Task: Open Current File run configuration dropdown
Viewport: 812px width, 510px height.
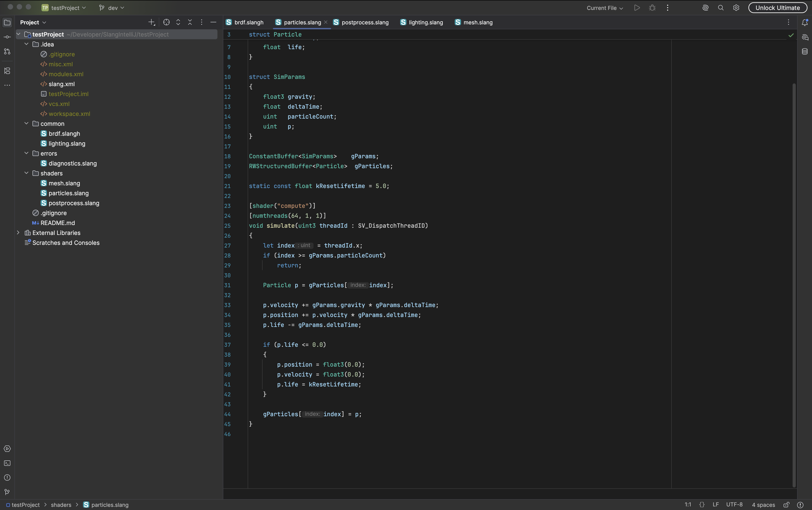Action: coord(605,8)
